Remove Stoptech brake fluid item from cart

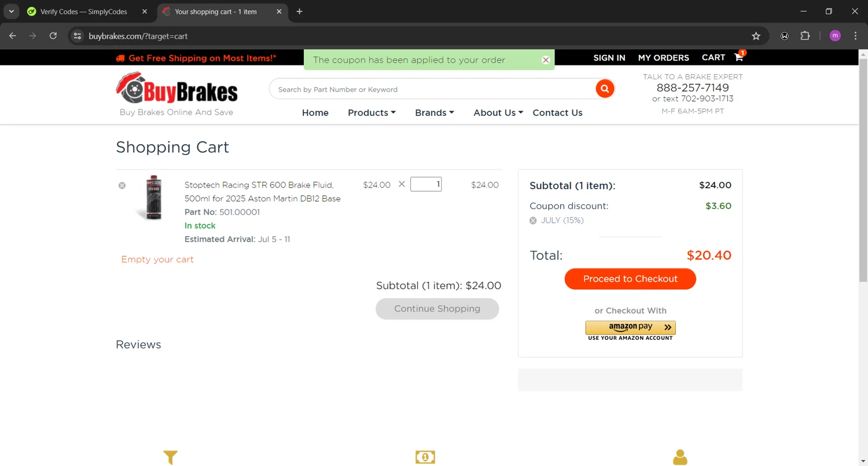(x=122, y=185)
